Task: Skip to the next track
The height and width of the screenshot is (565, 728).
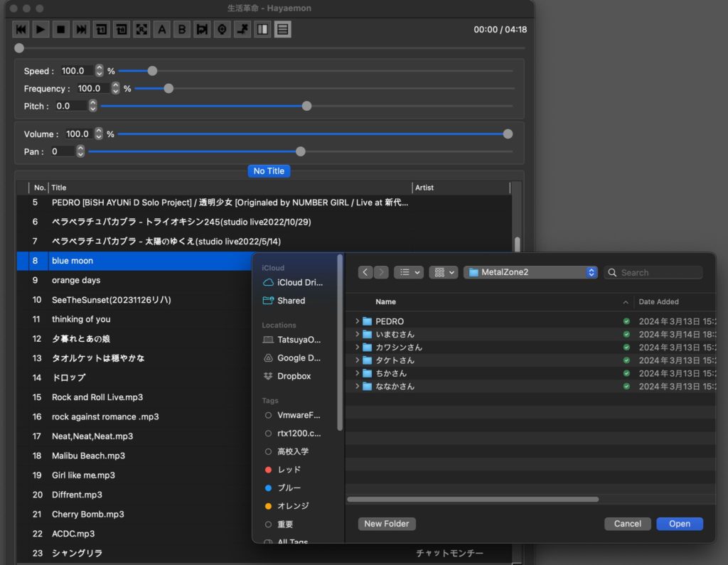Action: pyautogui.click(x=81, y=29)
